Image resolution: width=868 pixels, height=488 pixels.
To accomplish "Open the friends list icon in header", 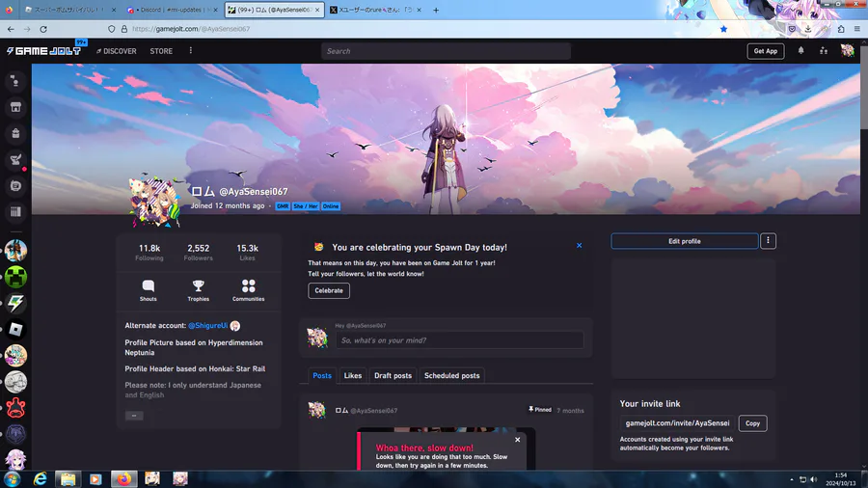I will [824, 50].
